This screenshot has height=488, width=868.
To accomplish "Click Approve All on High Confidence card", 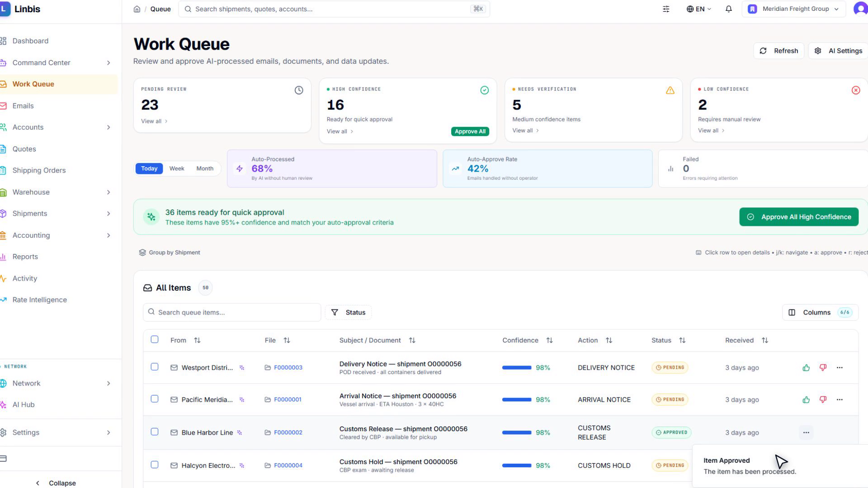I will [470, 131].
